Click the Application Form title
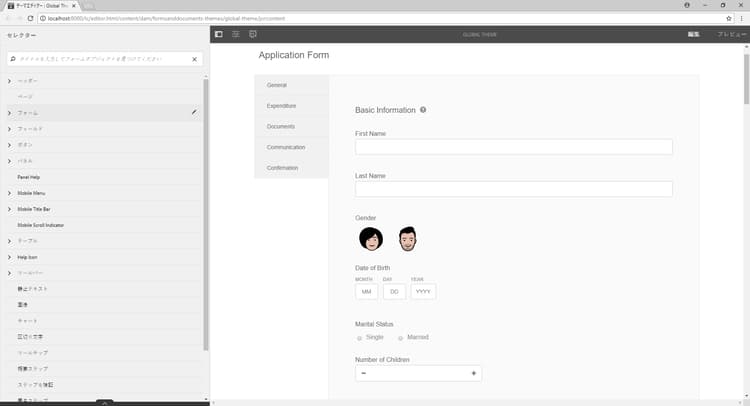750x406 pixels. coord(294,55)
